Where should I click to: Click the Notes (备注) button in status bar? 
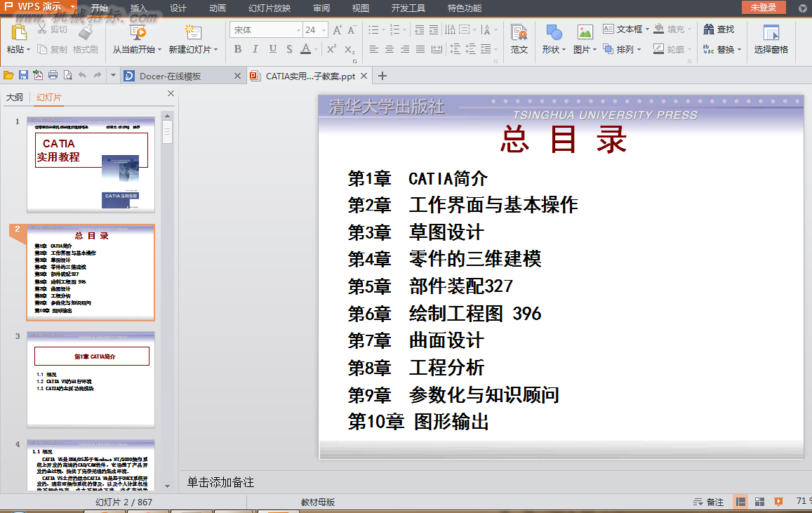pos(708,502)
